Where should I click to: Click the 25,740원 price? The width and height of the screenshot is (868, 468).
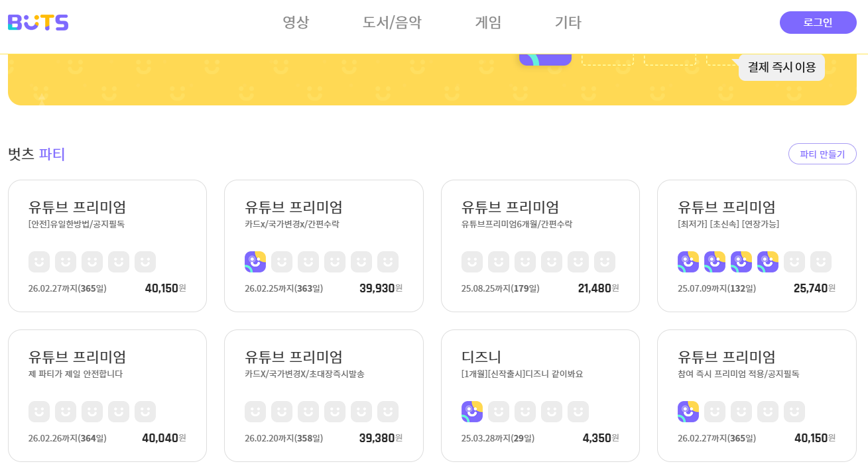(x=814, y=288)
